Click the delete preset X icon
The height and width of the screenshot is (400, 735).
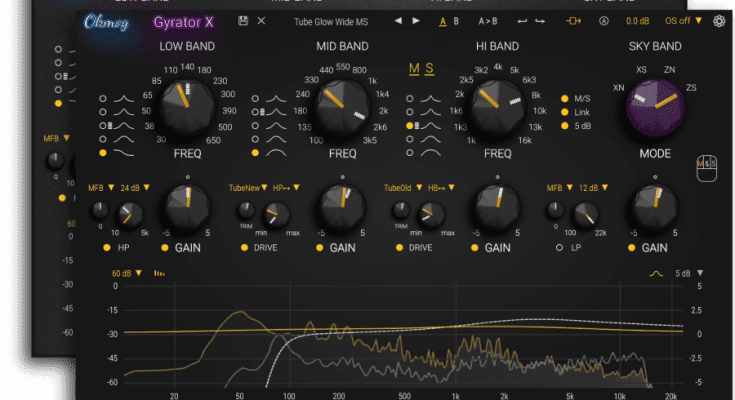pyautogui.click(x=262, y=20)
